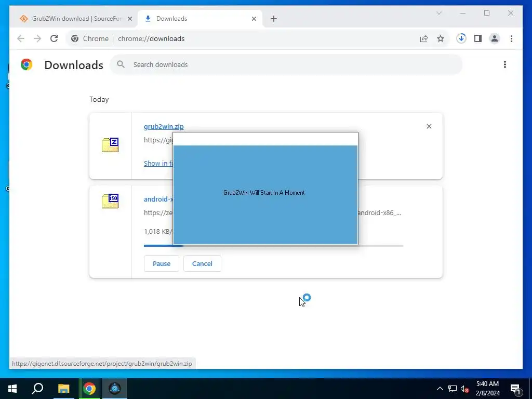Click the muted volume tray icon
Image resolution: width=532 pixels, height=399 pixels.
[x=464, y=389]
